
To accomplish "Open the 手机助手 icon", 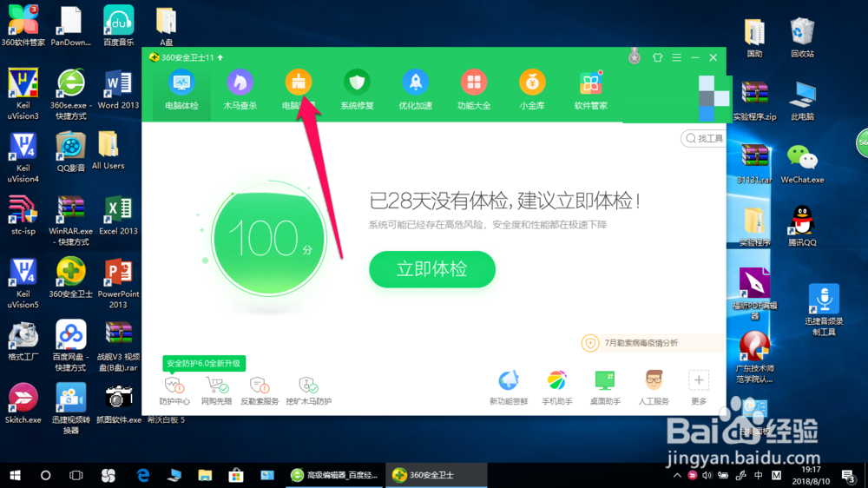I will [x=557, y=388].
